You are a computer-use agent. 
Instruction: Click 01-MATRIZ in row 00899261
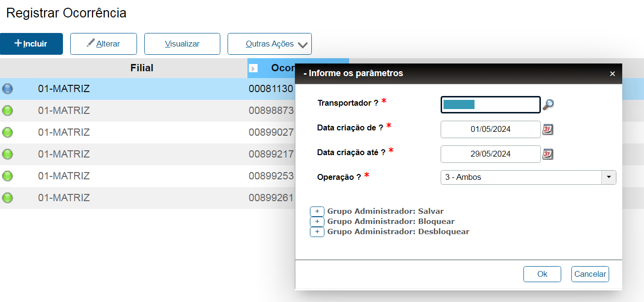[64, 198]
